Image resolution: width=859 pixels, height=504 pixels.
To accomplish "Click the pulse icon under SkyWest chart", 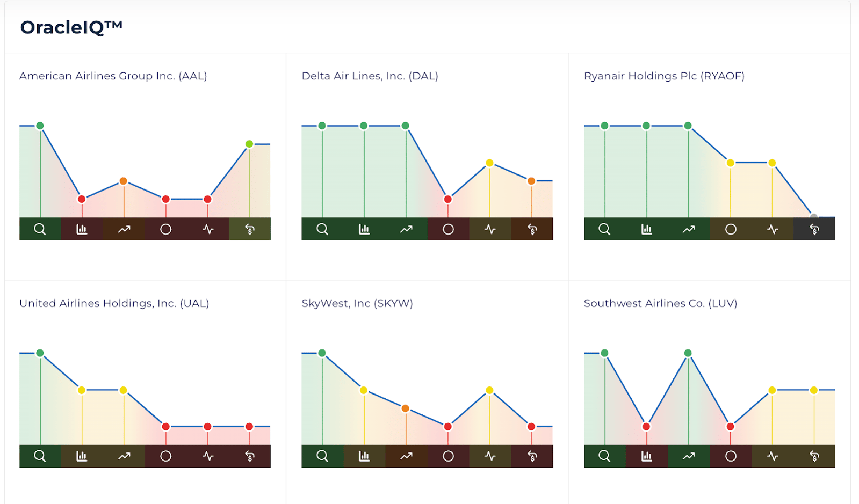I will [x=490, y=456].
